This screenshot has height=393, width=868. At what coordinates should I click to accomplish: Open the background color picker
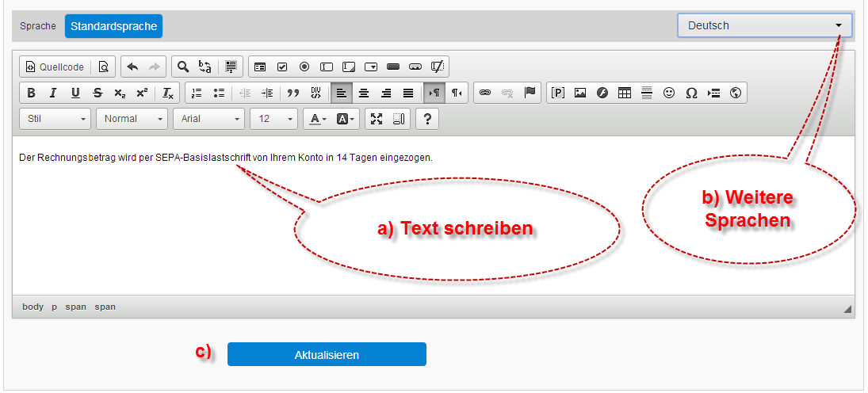[x=346, y=118]
